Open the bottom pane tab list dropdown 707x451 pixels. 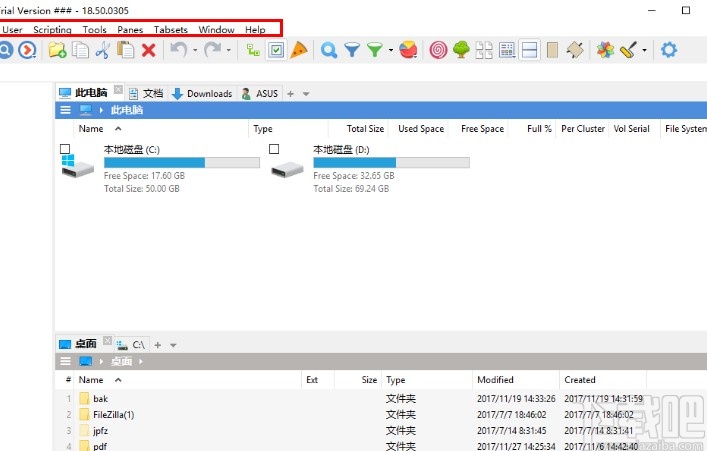click(173, 345)
